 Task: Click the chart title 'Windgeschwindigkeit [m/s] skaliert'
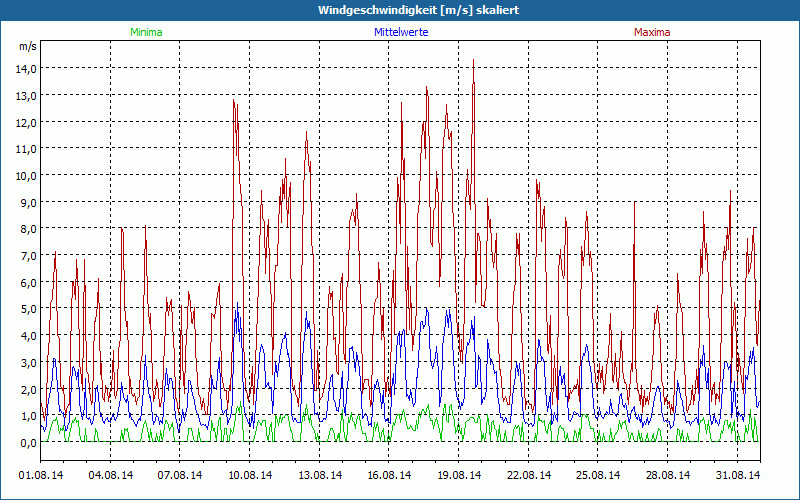coord(418,10)
